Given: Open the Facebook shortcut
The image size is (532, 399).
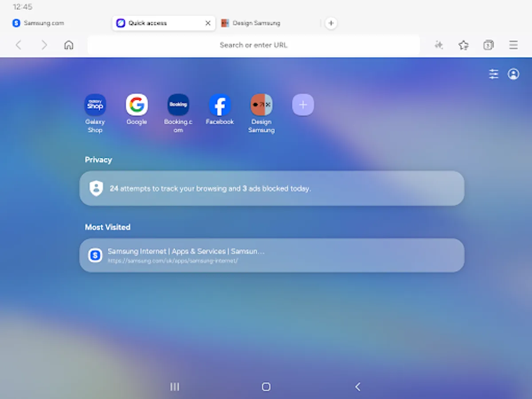Looking at the screenshot, I should (220, 104).
